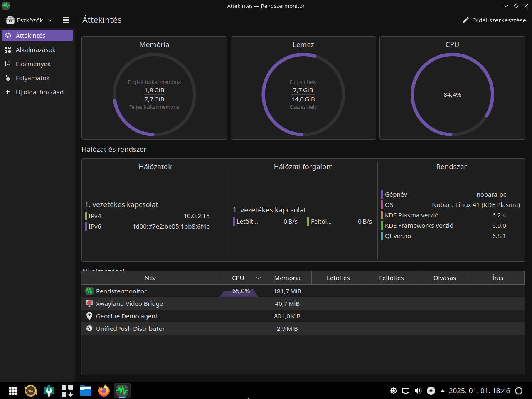Select the Rendszermonitor row icon
Viewport: 532px width, 399px height.
(x=89, y=291)
